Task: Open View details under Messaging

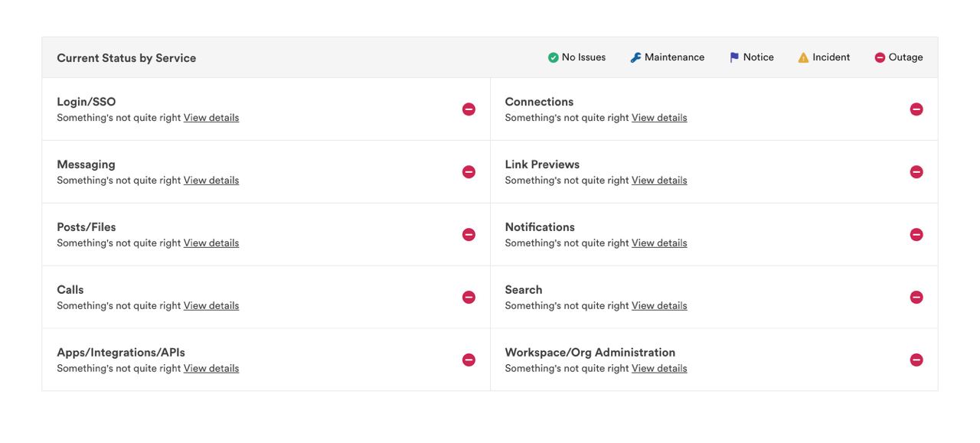Action: coord(211,181)
